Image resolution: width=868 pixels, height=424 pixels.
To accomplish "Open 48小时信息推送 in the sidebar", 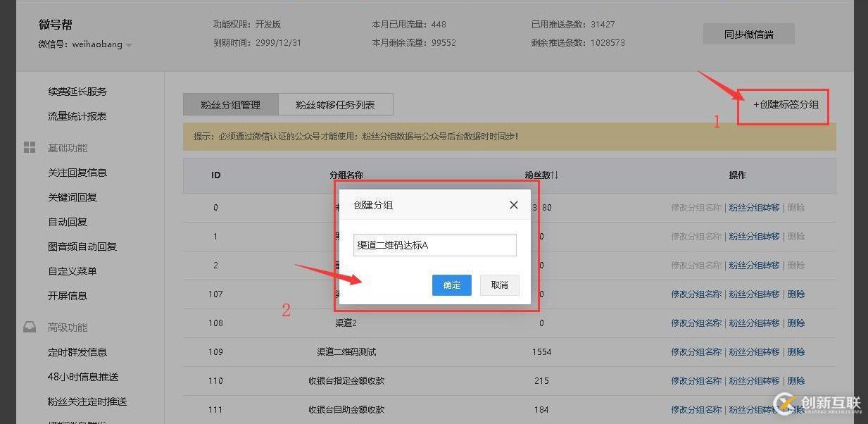I will [83, 377].
